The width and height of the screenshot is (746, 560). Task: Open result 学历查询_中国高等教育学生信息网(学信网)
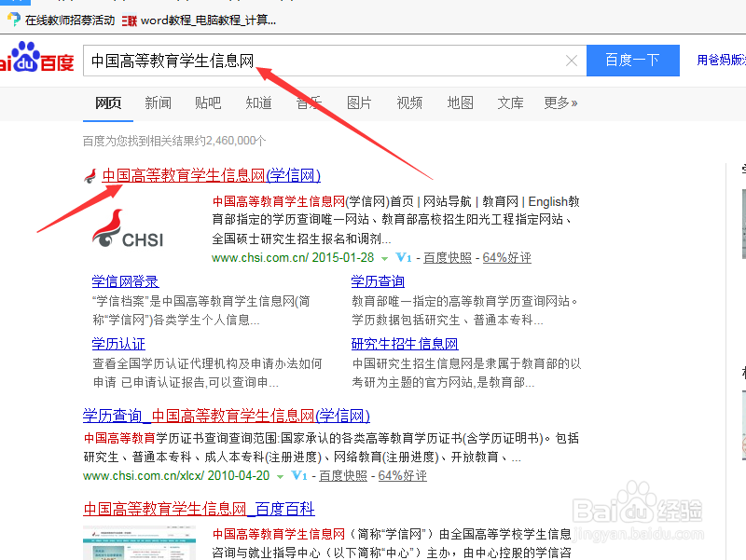[227, 416]
